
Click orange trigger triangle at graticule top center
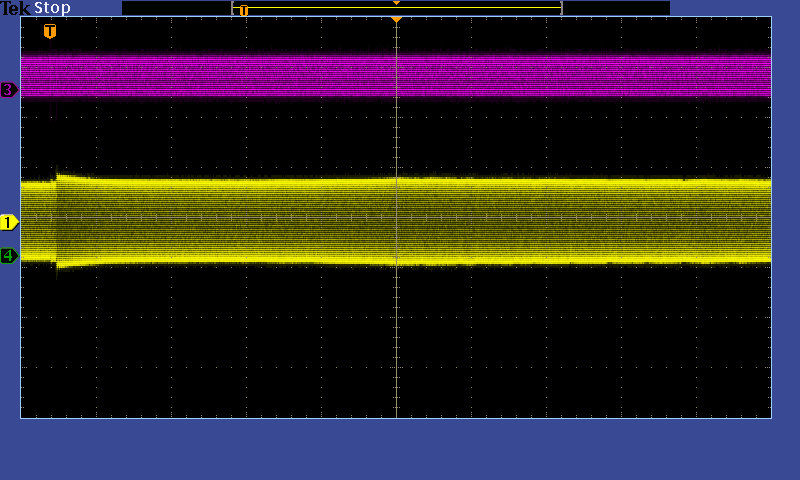click(396, 20)
